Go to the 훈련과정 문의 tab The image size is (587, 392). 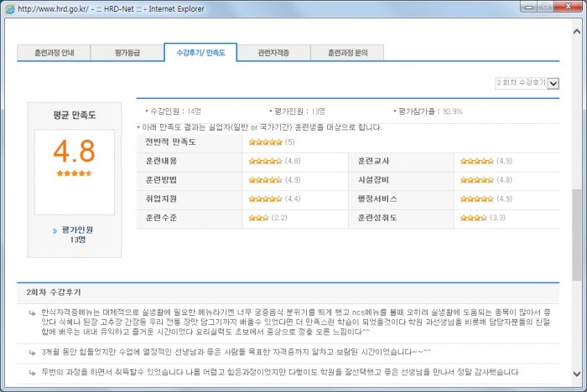347,53
